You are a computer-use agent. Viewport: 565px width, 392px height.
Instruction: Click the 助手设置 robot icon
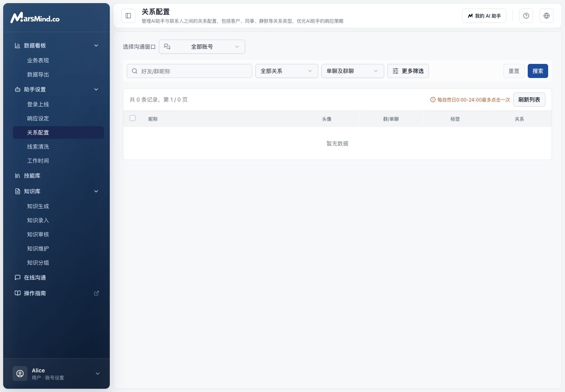pyautogui.click(x=18, y=89)
